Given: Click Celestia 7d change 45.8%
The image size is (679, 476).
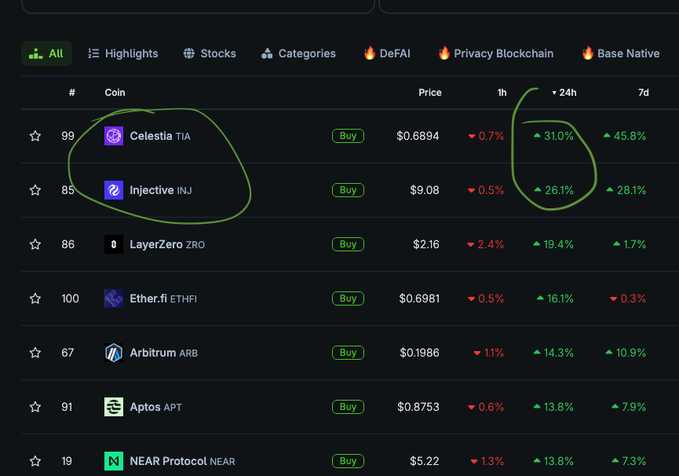Looking at the screenshot, I should (x=625, y=136).
